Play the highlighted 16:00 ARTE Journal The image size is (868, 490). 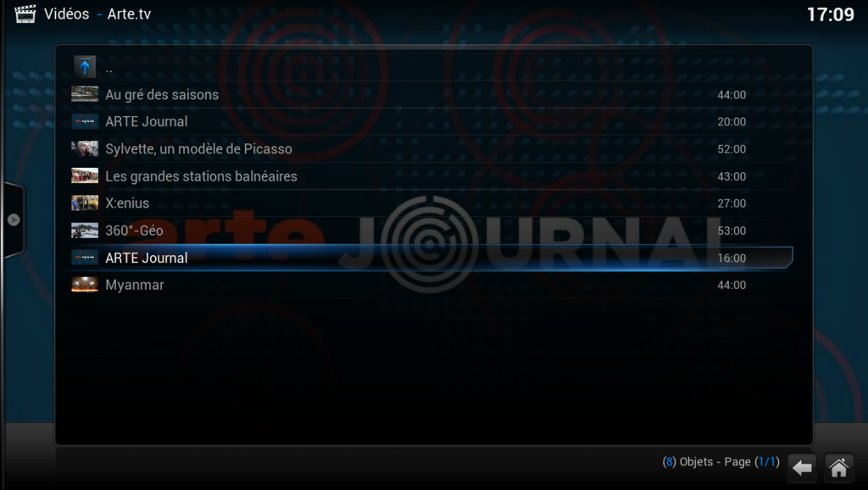tap(431, 258)
